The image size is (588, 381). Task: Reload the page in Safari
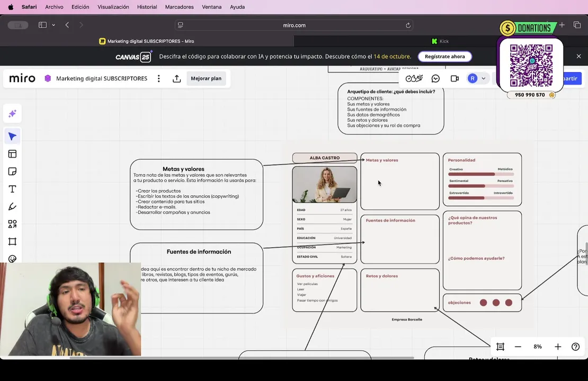click(408, 25)
